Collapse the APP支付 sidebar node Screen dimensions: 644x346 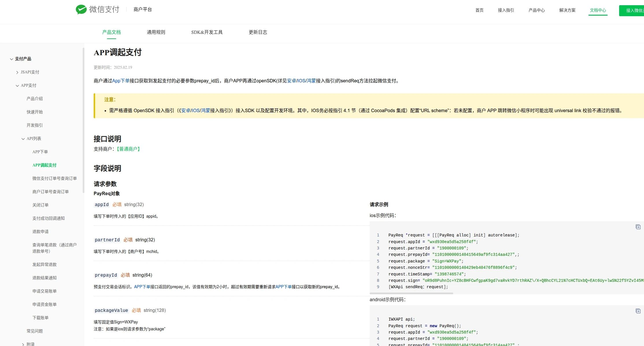pos(17,86)
